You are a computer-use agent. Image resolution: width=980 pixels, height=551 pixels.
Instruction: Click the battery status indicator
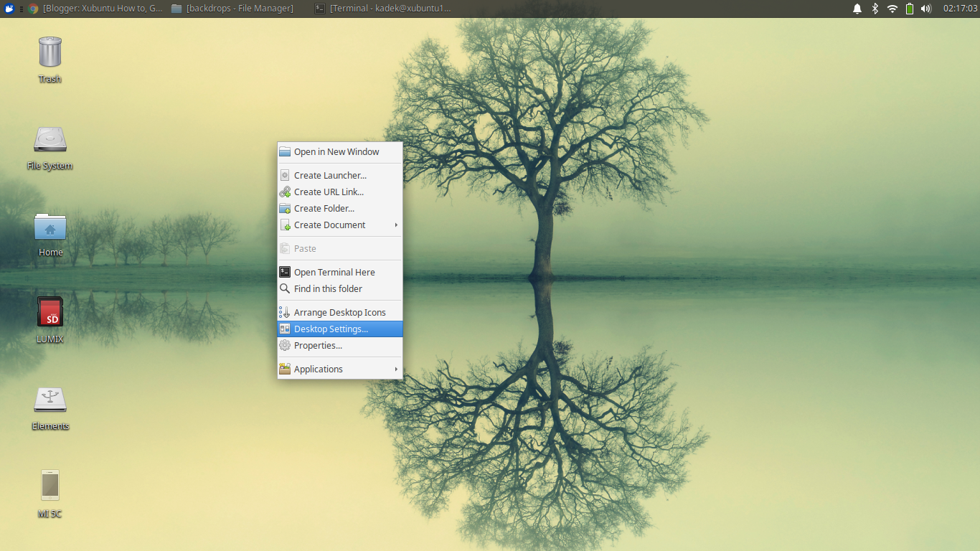tap(909, 9)
